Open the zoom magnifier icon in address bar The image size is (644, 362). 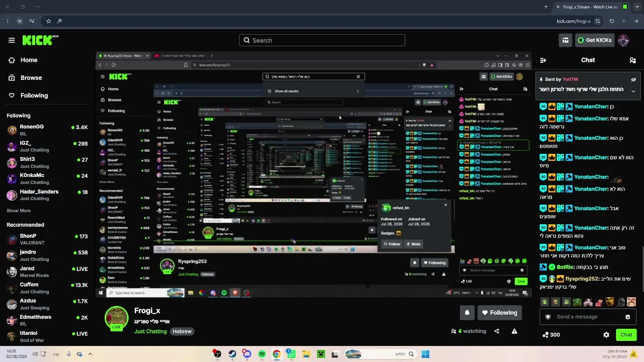(x=59, y=21)
